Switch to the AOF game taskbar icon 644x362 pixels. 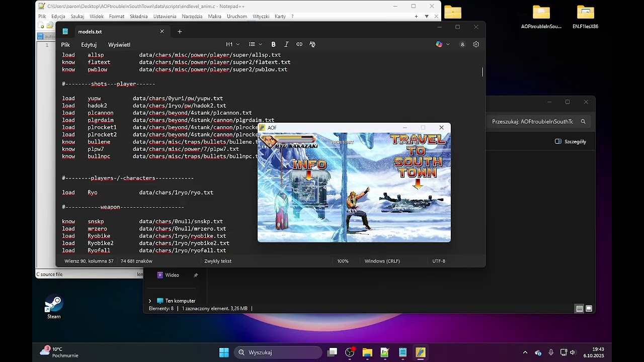[x=420, y=352]
